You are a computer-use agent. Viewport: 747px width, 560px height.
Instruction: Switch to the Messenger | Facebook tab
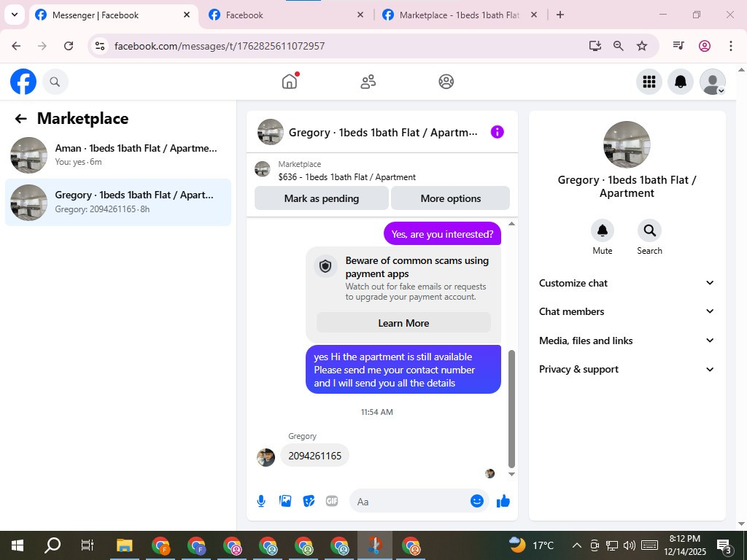[114, 15]
